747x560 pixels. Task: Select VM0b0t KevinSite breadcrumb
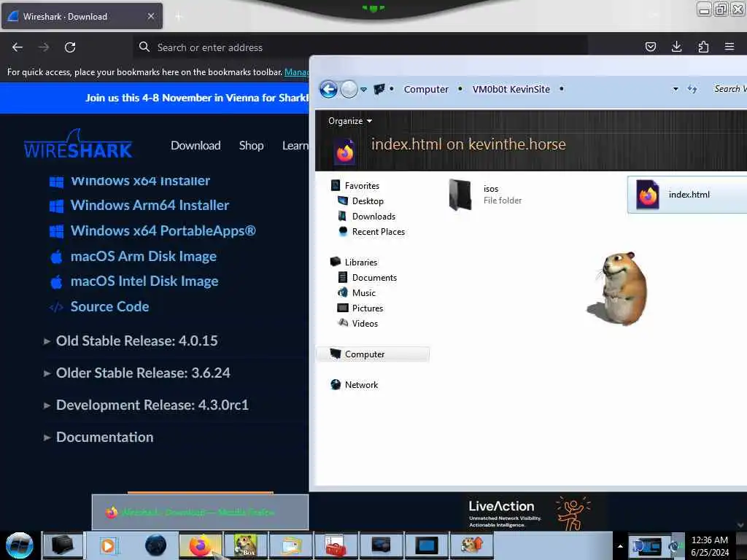511,89
